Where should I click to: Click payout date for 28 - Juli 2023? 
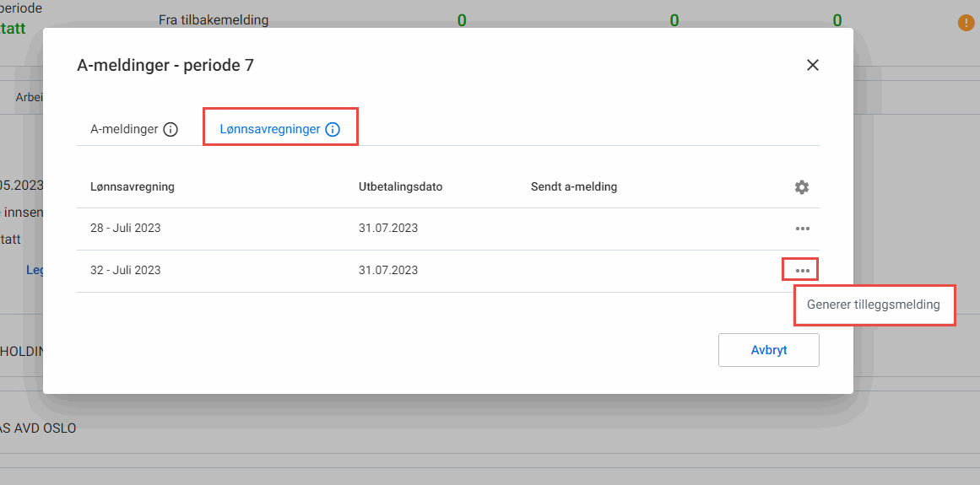pyautogui.click(x=388, y=229)
